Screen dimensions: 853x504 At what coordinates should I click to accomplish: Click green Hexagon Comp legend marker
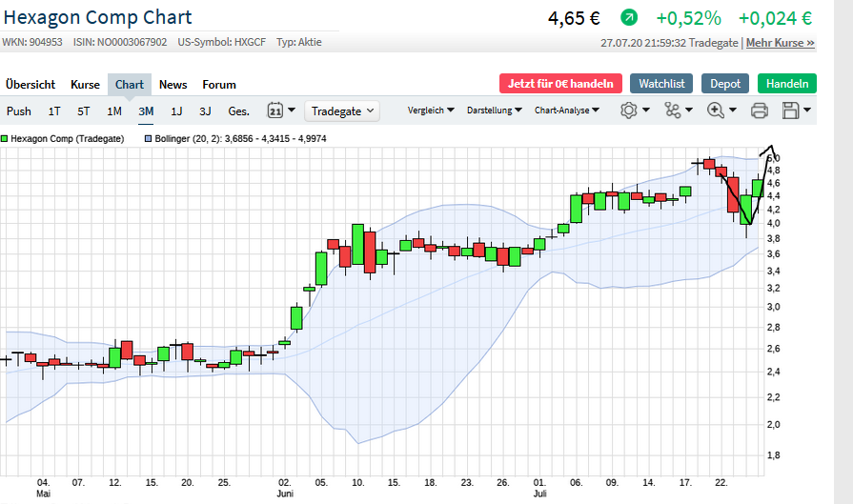5,139
